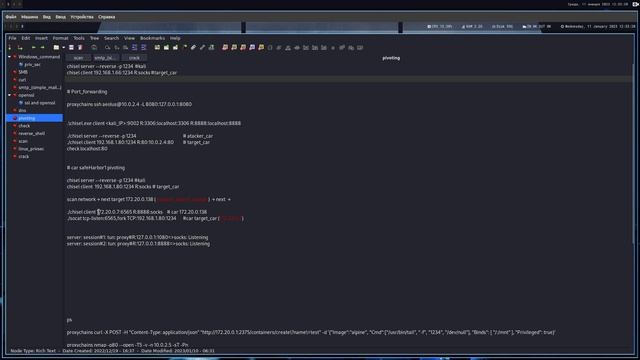This screenshot has height=360, width=640.
Task: Click the Export to PDF icon
Action: [80, 47]
